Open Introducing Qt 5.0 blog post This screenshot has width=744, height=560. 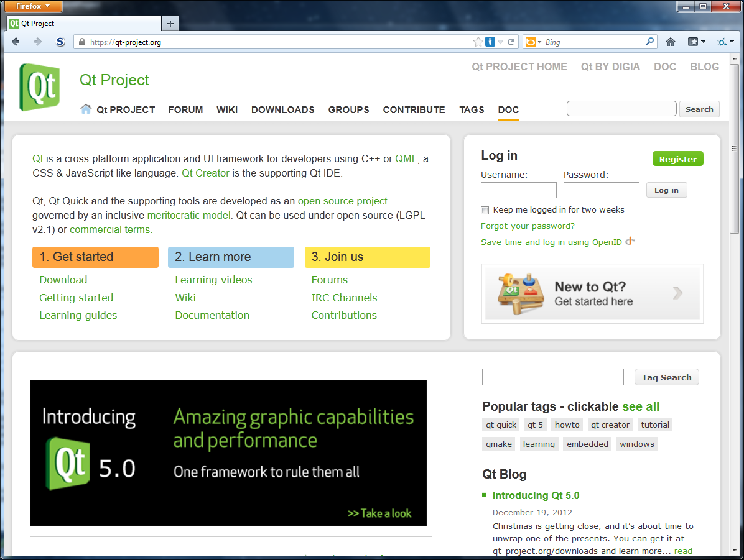point(536,495)
